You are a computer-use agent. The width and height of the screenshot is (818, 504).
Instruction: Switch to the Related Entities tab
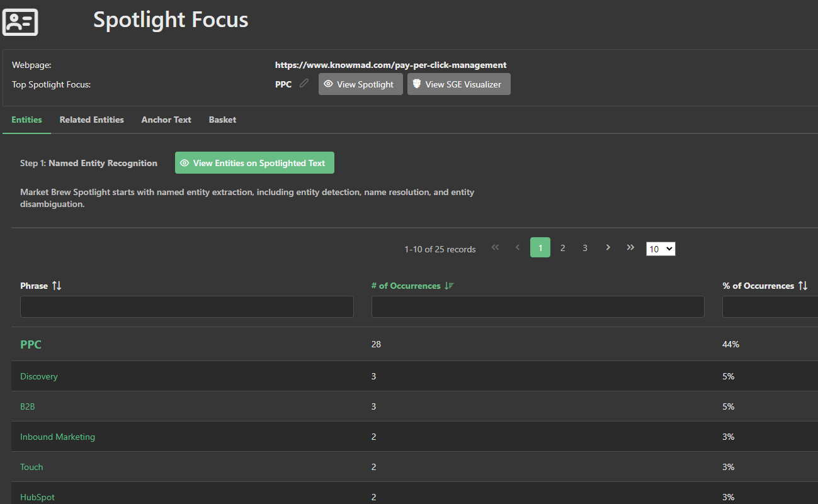(x=92, y=120)
